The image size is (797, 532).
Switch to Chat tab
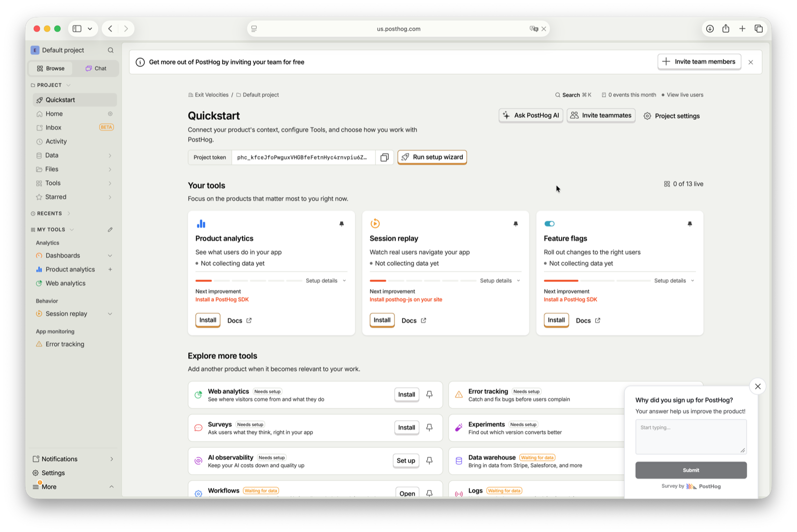(96, 68)
